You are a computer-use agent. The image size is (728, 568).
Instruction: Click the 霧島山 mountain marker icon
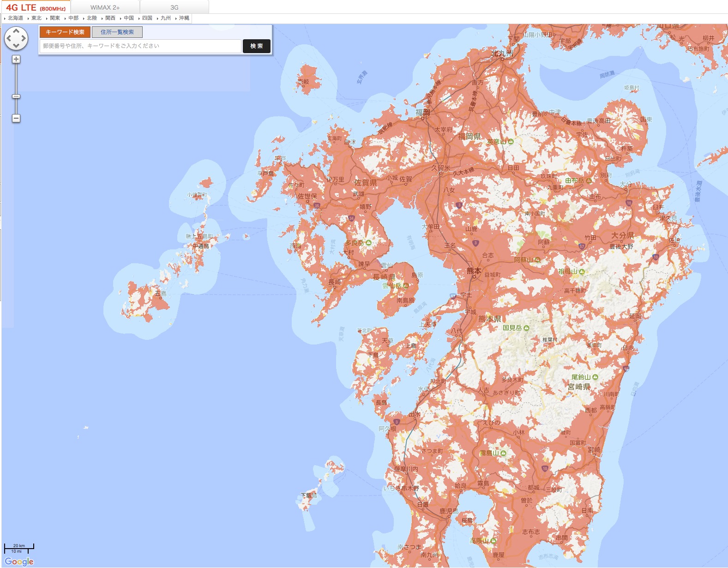[503, 453]
